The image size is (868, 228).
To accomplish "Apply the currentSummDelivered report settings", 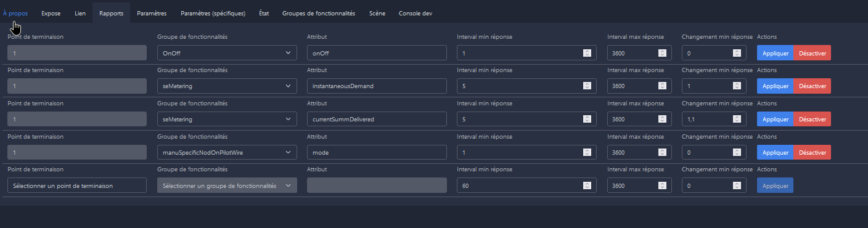I will (776, 119).
